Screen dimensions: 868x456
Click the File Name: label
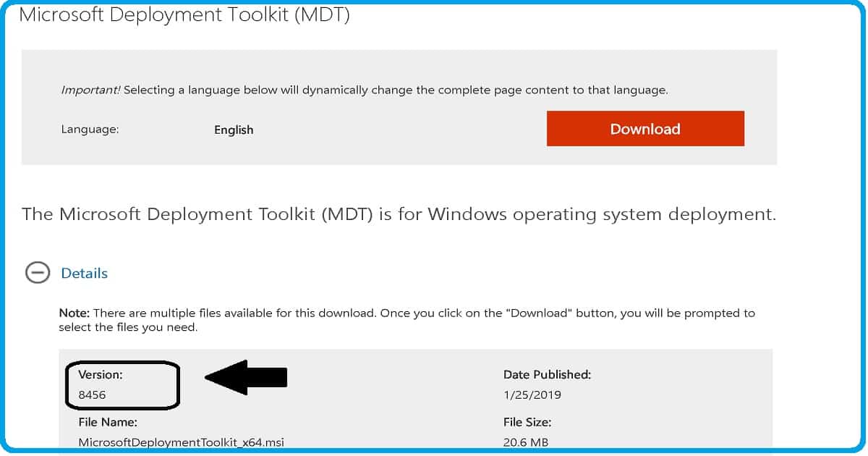[x=108, y=421]
